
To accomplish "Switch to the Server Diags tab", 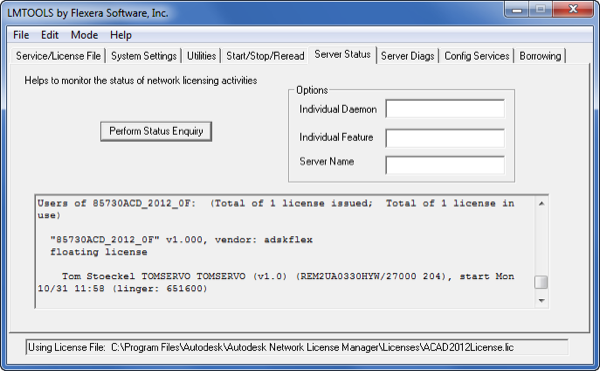I will [x=408, y=56].
